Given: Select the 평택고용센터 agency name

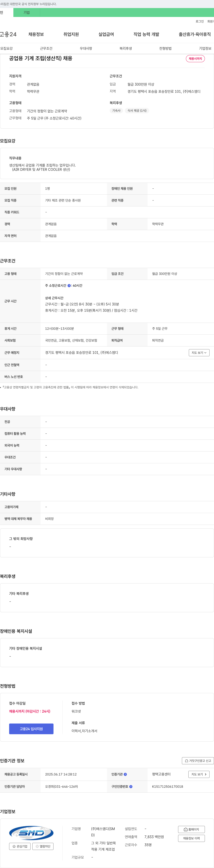Looking at the screenshot, I should [161, 774].
